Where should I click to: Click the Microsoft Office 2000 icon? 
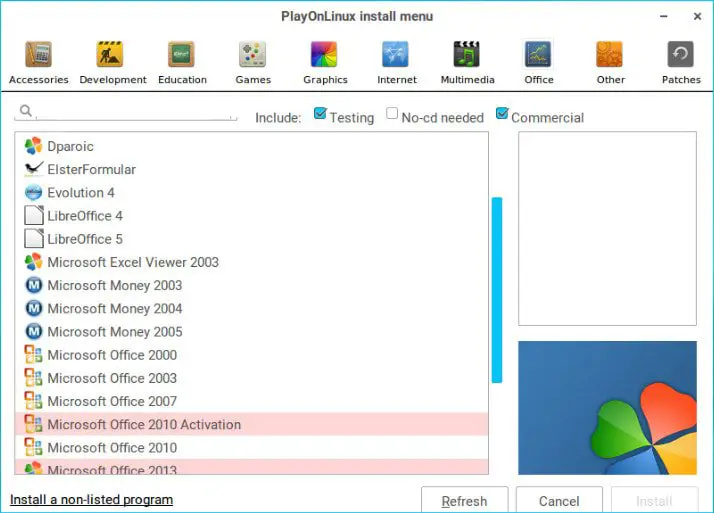click(x=33, y=355)
